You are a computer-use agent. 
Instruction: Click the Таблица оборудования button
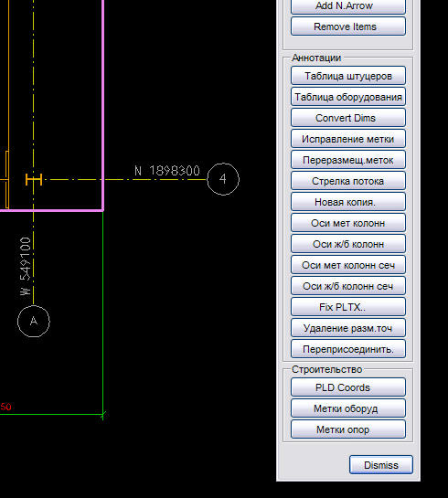click(348, 97)
